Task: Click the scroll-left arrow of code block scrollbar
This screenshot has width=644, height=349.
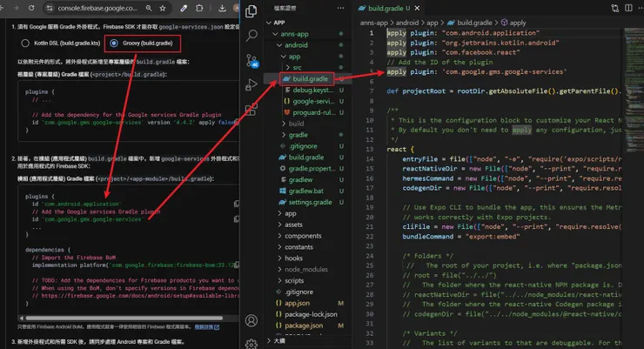Action: pos(22,319)
